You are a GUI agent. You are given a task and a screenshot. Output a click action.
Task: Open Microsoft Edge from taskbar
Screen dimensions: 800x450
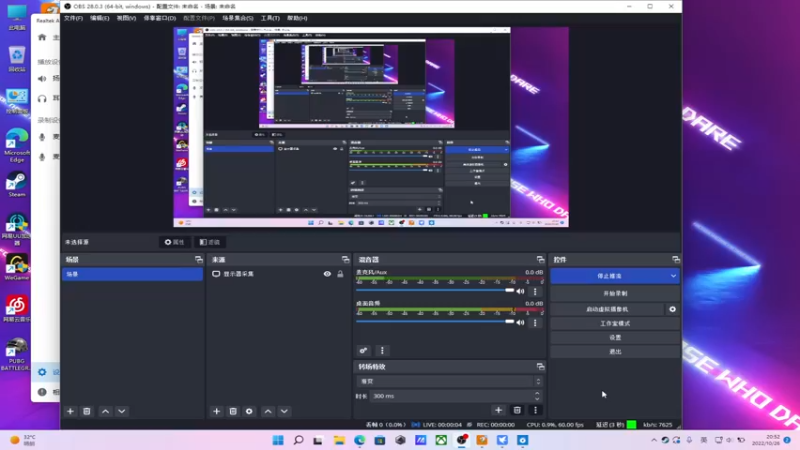pos(360,440)
